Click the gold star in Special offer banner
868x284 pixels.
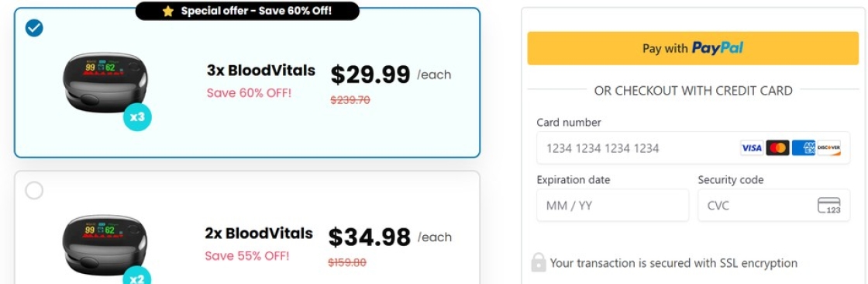click(168, 11)
